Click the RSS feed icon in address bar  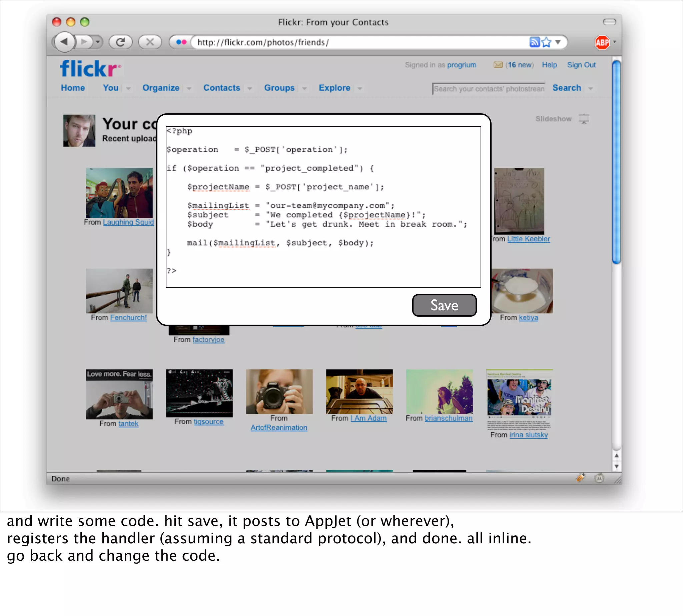coord(534,42)
